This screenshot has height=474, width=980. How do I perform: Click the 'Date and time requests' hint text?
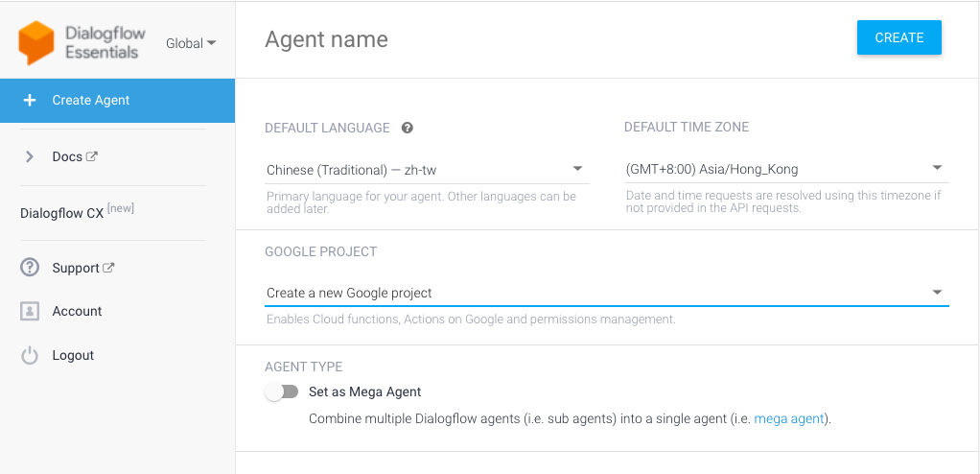(783, 201)
